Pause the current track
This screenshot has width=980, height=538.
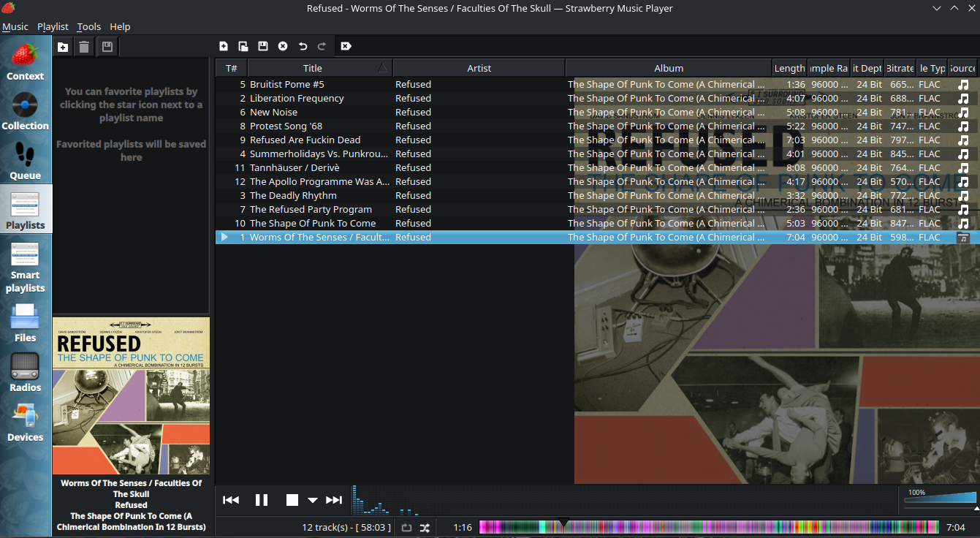tap(262, 500)
